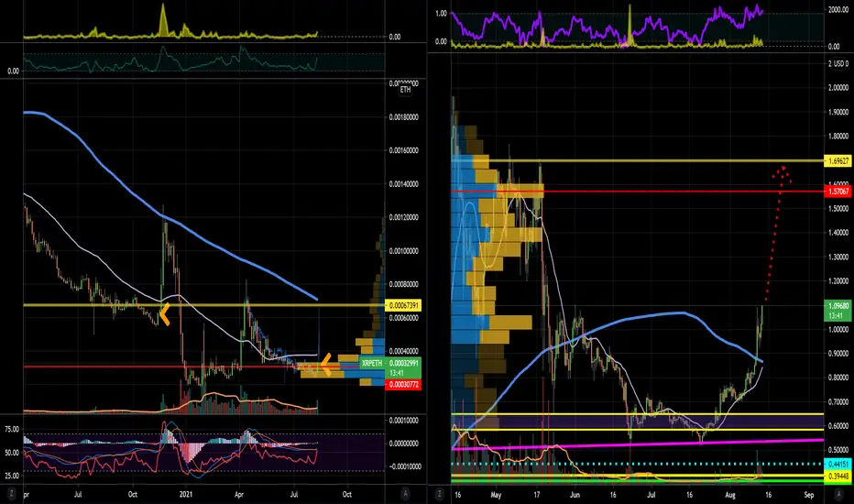This screenshot has height=504, width=854.
Task: Click the Aug label on right time axis
Action: tap(730, 495)
